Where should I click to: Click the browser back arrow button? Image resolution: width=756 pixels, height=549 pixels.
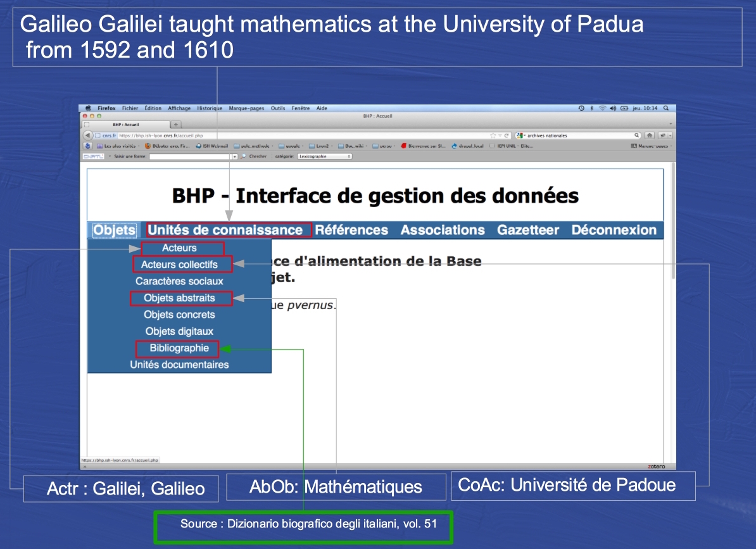pyautogui.click(x=88, y=136)
